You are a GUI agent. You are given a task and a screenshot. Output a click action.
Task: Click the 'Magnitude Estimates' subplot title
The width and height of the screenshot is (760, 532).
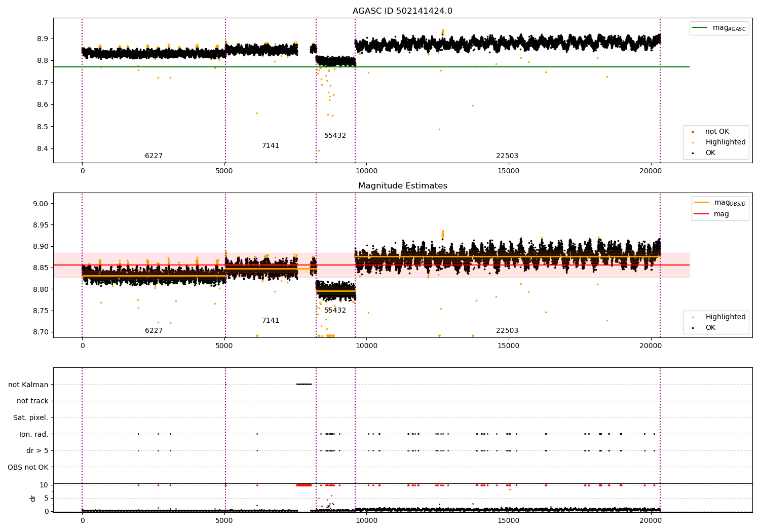pyautogui.click(x=402, y=186)
